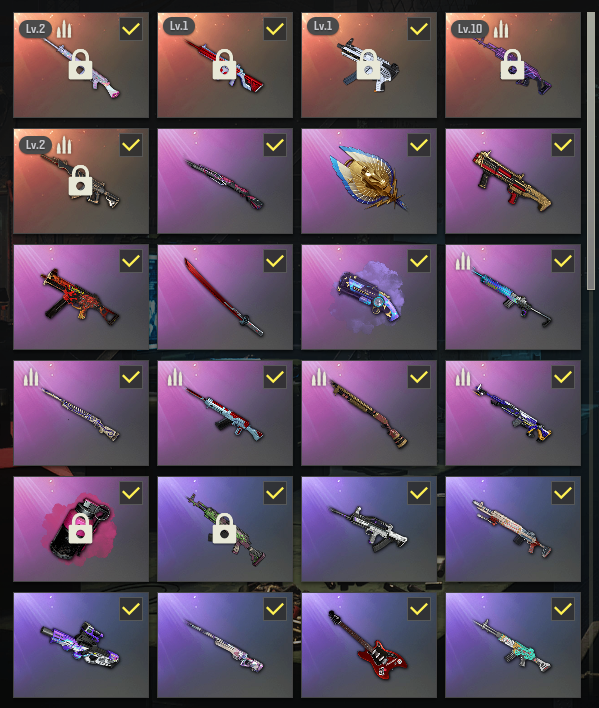Choose the gold and red shotgun skin
The image size is (599, 708).
coord(513,181)
